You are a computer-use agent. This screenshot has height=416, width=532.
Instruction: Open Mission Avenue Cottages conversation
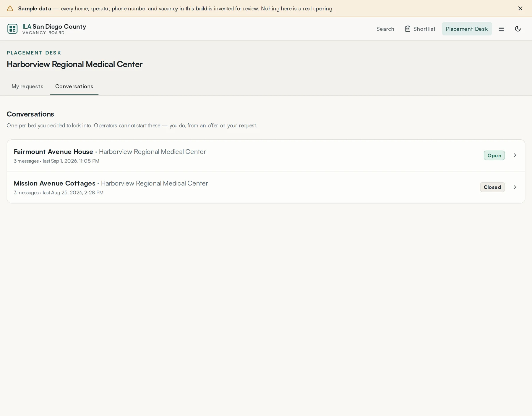click(266, 187)
